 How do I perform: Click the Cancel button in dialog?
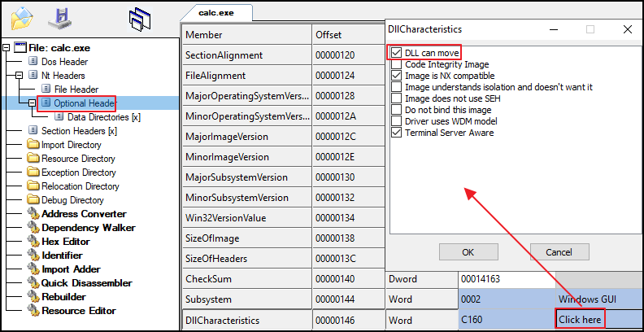click(x=559, y=251)
